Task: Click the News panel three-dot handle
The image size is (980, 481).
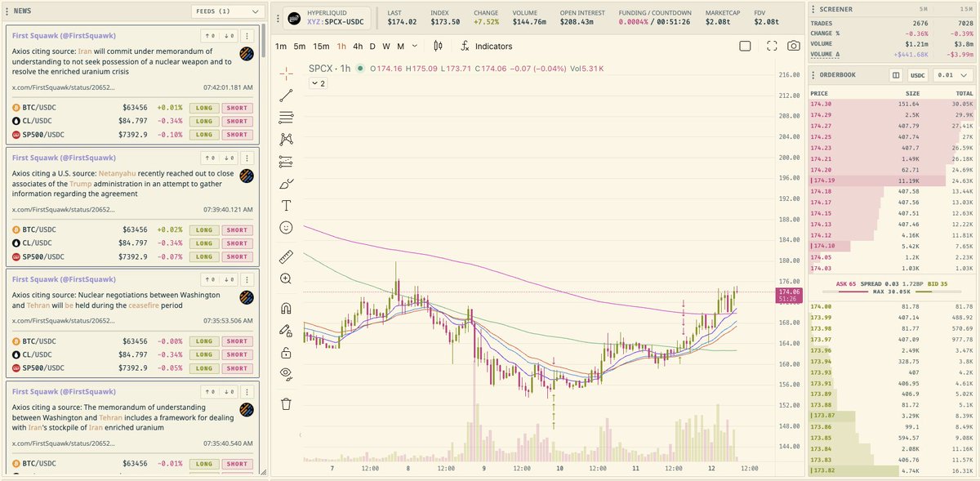Action: [x=7, y=11]
